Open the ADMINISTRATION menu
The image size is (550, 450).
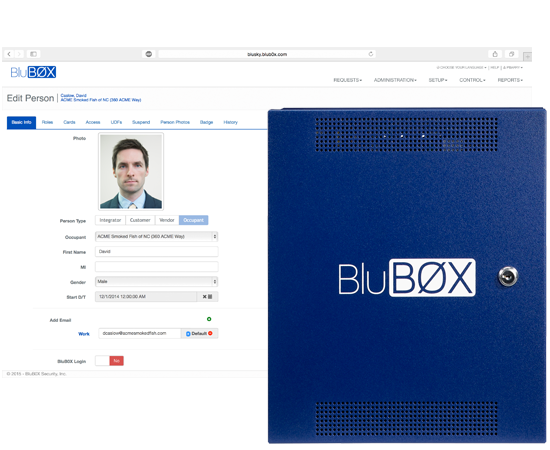coord(395,80)
